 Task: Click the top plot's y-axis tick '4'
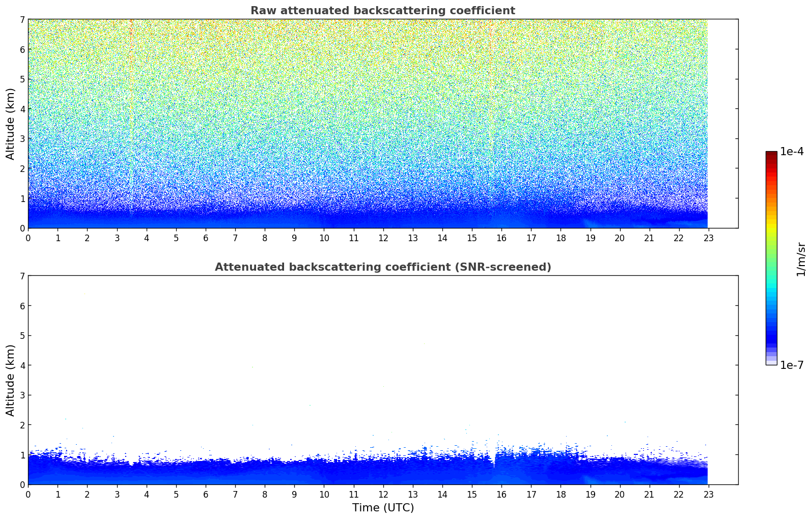pyautogui.click(x=22, y=109)
